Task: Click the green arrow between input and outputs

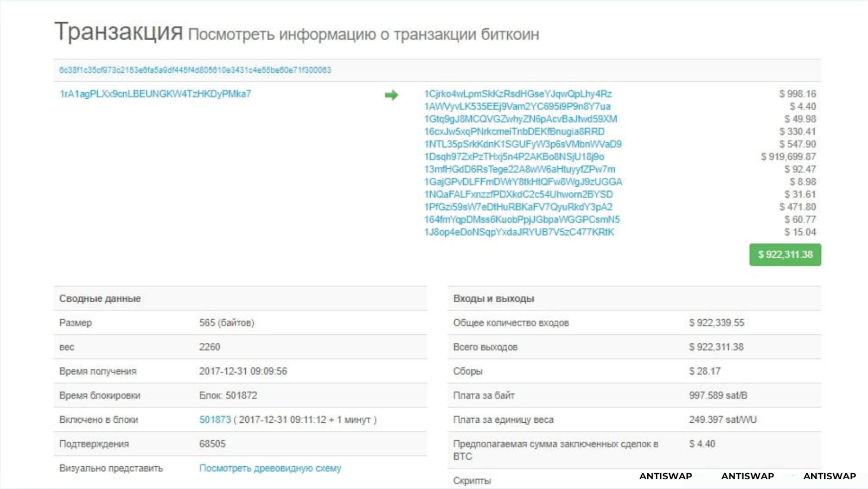Action: 391,96
